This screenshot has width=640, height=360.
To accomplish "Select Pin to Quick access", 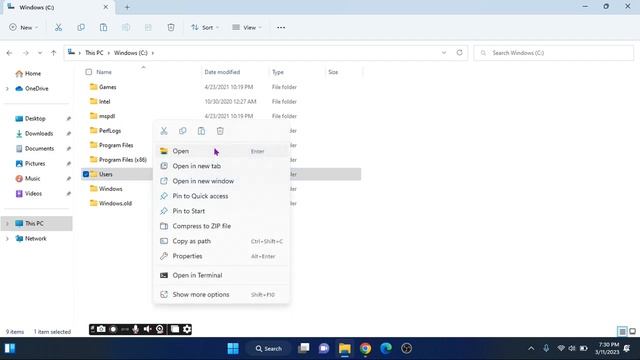I will pyautogui.click(x=221, y=196).
